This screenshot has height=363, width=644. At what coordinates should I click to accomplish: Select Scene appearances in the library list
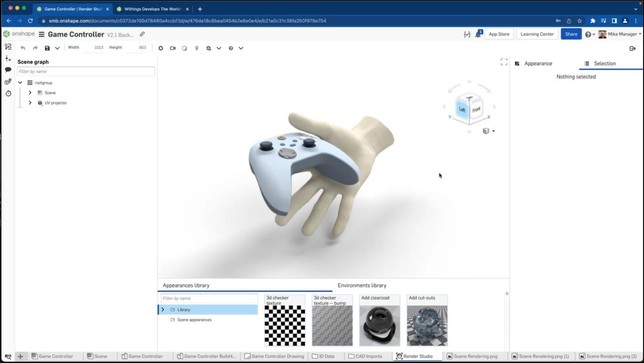point(194,319)
